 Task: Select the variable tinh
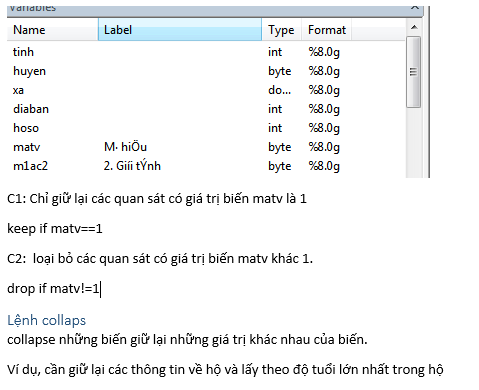[23, 52]
